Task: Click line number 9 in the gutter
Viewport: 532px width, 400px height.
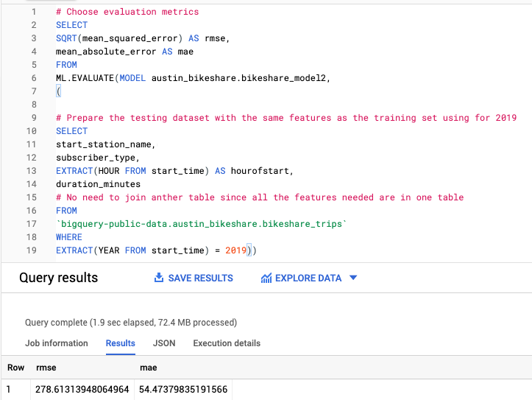Action: pyautogui.click(x=34, y=118)
